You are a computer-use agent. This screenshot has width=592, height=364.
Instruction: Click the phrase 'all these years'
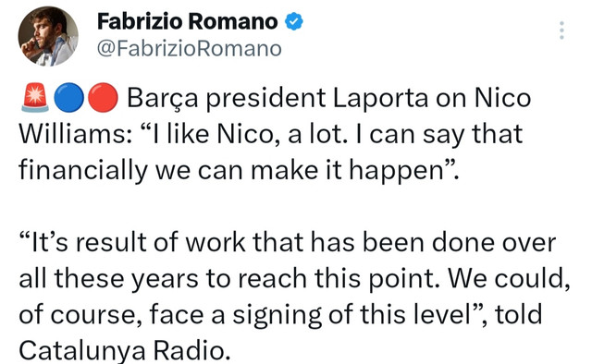[109, 280]
